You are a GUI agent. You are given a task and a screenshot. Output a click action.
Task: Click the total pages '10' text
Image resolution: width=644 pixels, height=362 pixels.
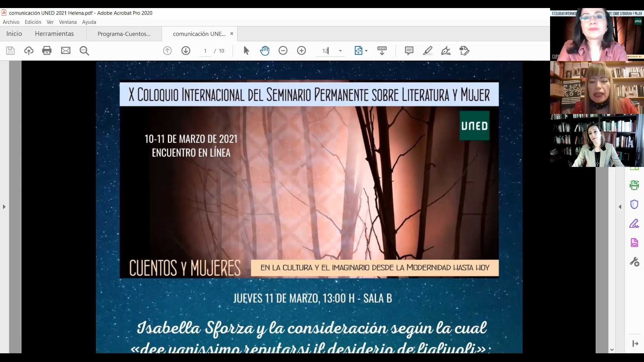click(x=221, y=51)
